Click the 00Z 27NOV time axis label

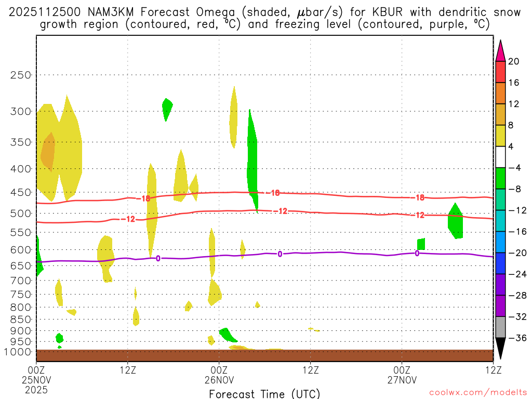[x=402, y=375]
